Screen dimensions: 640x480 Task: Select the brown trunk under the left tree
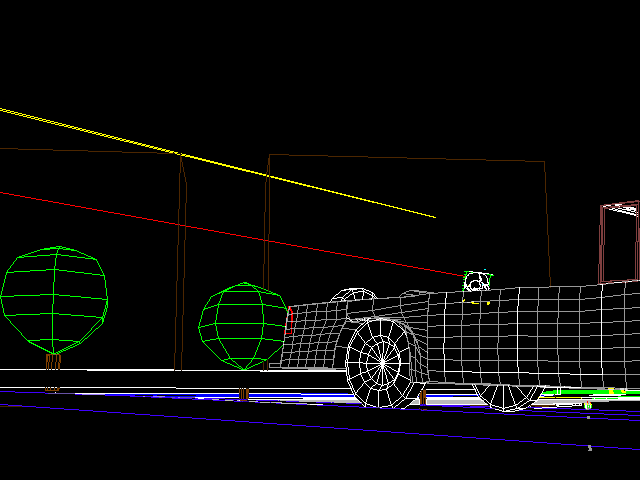pos(53,361)
